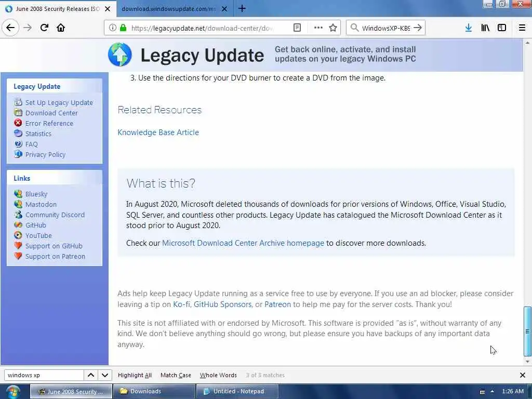The image size is (532, 399).
Task: Click the FAQ question mark icon
Action: pos(18,144)
